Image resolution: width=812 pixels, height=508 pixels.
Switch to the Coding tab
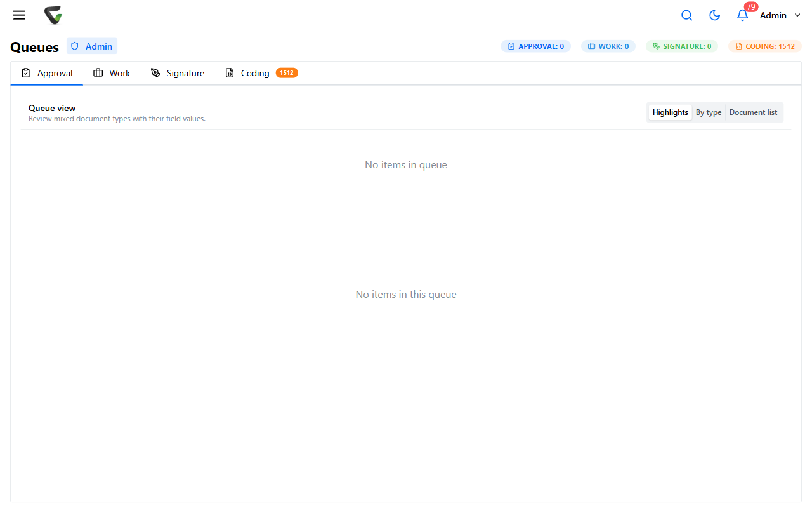(x=261, y=73)
